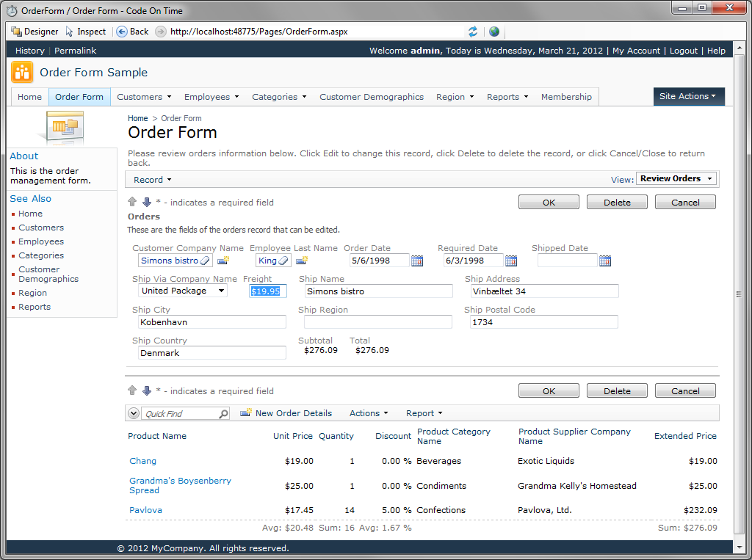
Task: Expand the Region menu tab
Action: (x=455, y=97)
